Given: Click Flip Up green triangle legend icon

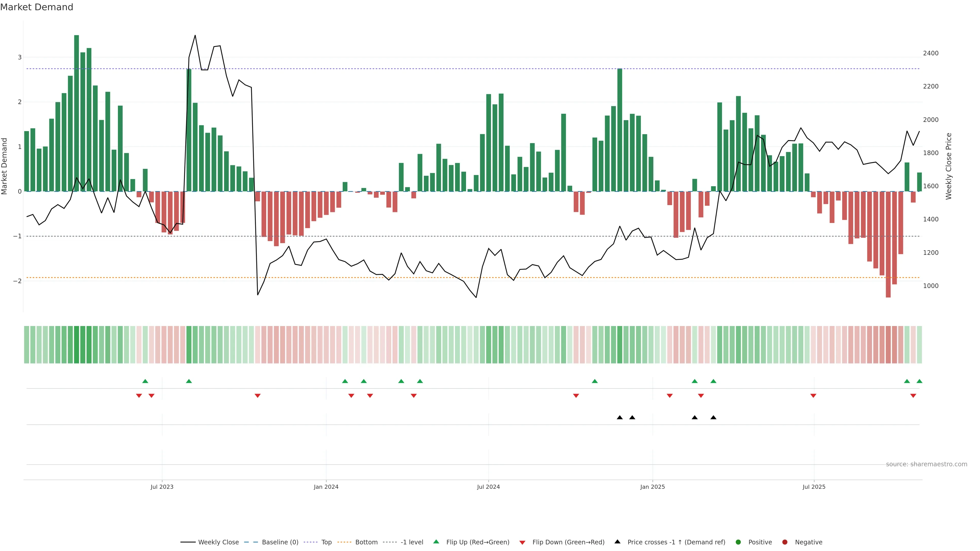Looking at the screenshot, I should coord(436,542).
